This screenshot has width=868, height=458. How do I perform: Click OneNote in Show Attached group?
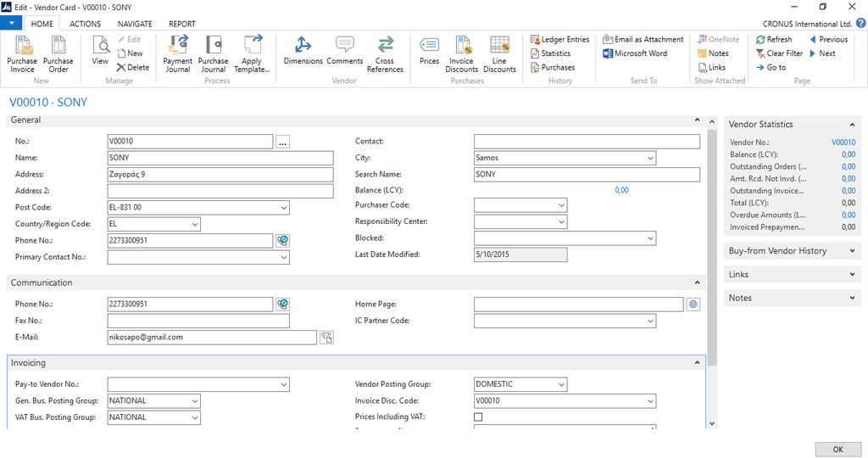[719, 39]
